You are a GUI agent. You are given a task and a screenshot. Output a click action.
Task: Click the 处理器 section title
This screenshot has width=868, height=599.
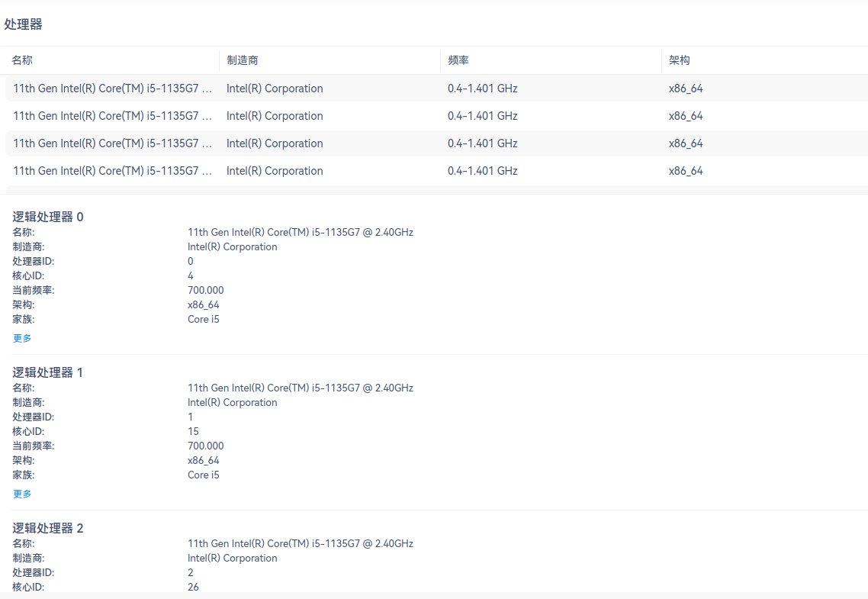click(23, 24)
